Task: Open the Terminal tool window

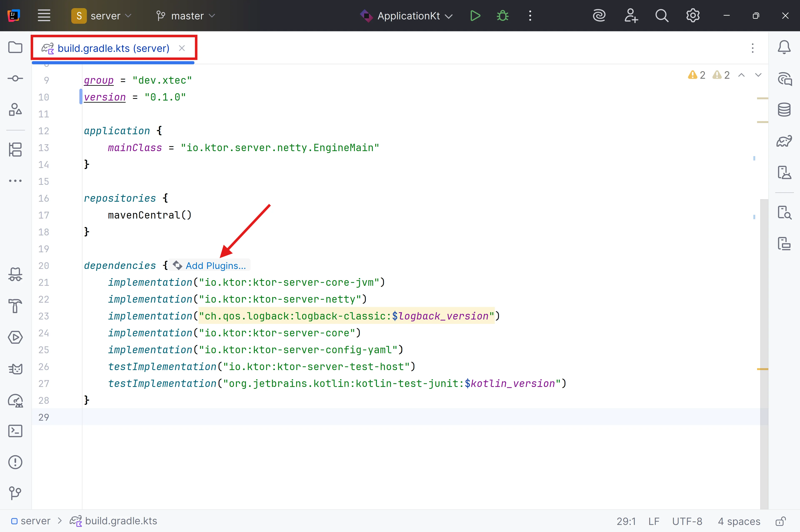Action: (15, 431)
